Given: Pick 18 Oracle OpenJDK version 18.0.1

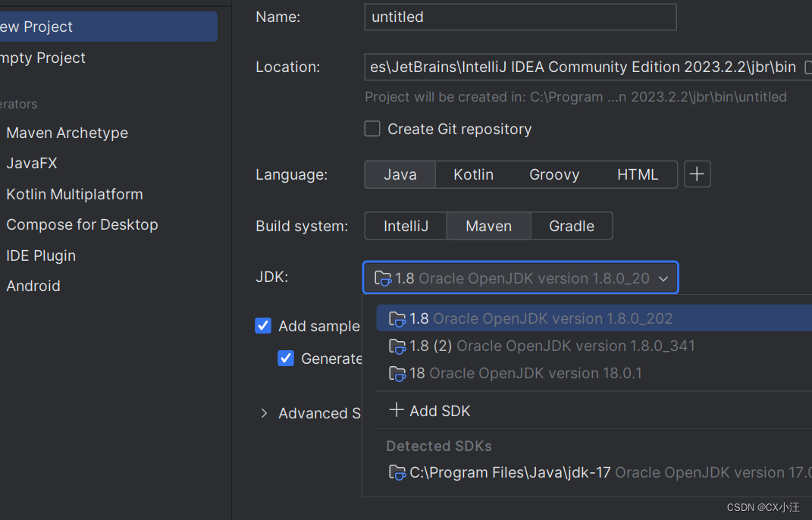Looking at the screenshot, I should click(594, 374).
